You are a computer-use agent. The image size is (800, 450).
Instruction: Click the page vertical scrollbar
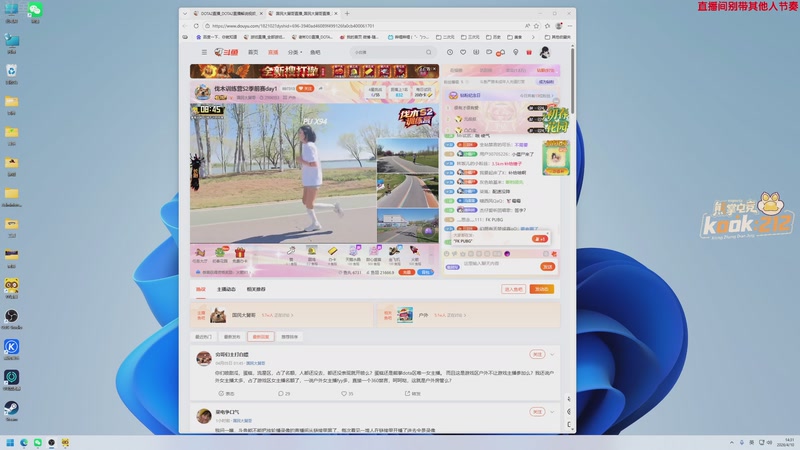tap(572, 82)
